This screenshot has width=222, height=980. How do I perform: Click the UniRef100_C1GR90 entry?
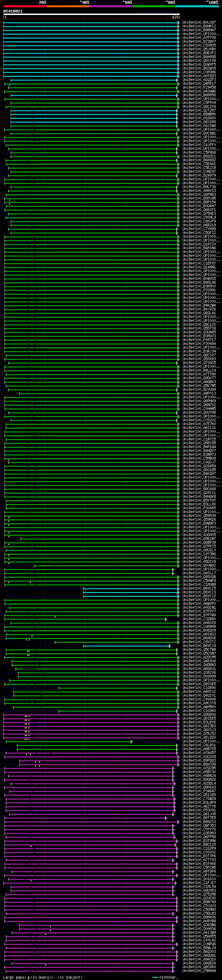click(x=199, y=688)
